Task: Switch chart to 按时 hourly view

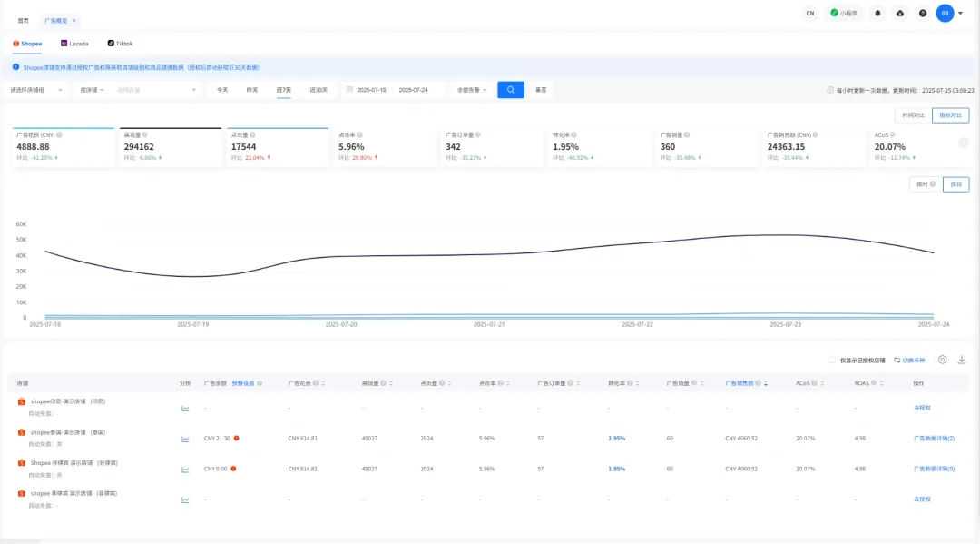Action: [x=923, y=184]
